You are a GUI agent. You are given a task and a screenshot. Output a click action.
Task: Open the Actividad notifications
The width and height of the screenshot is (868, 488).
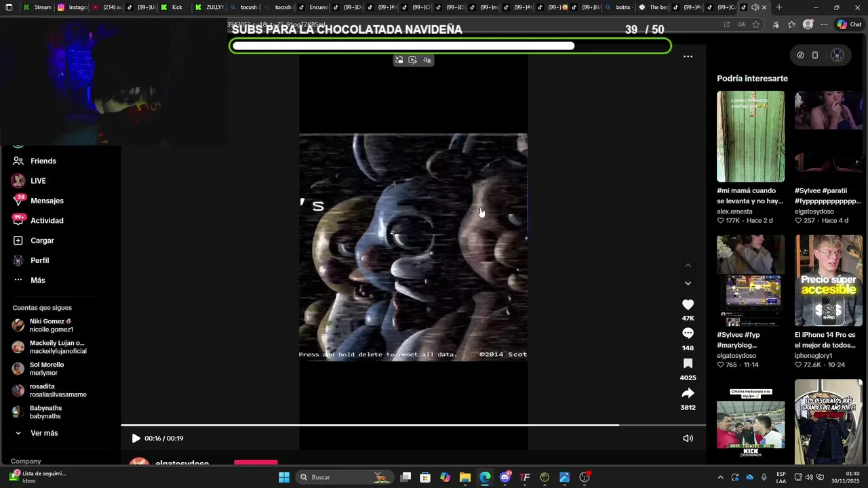pos(38,220)
